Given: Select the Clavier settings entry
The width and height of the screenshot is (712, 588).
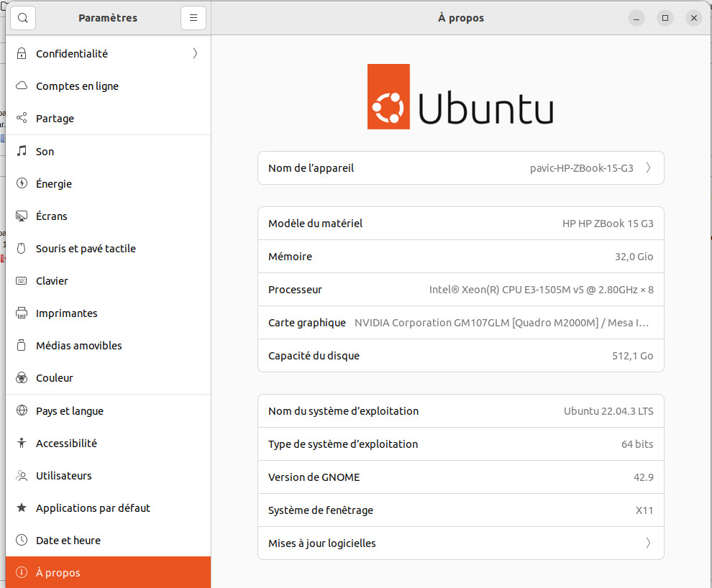Looking at the screenshot, I should (52, 281).
